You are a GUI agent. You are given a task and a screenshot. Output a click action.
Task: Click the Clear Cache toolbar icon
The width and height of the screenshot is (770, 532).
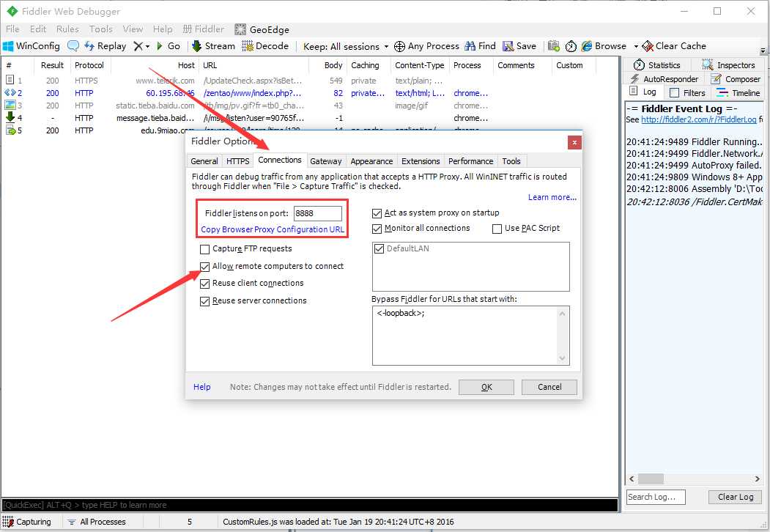[x=648, y=45]
